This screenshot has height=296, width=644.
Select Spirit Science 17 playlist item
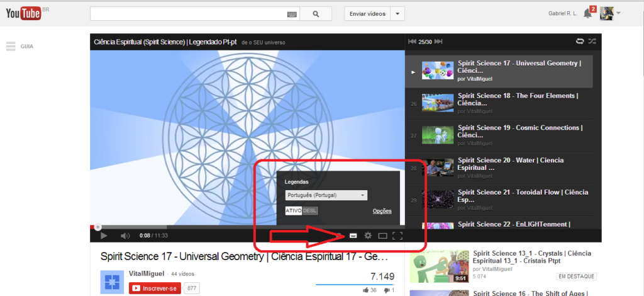[x=499, y=72]
